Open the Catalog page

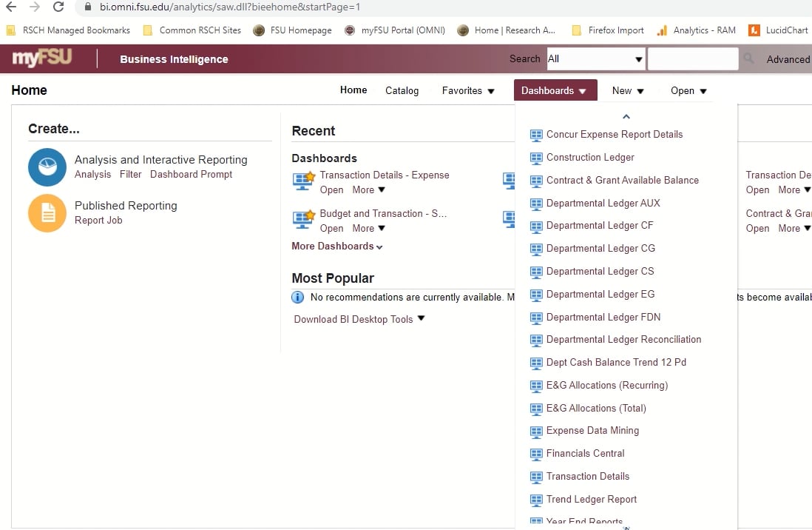(402, 91)
